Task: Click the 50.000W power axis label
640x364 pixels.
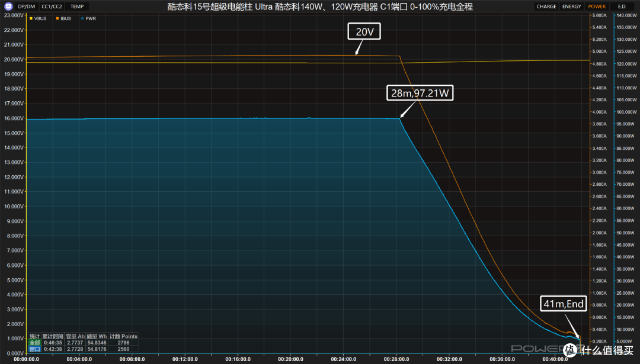Action: [x=626, y=233]
